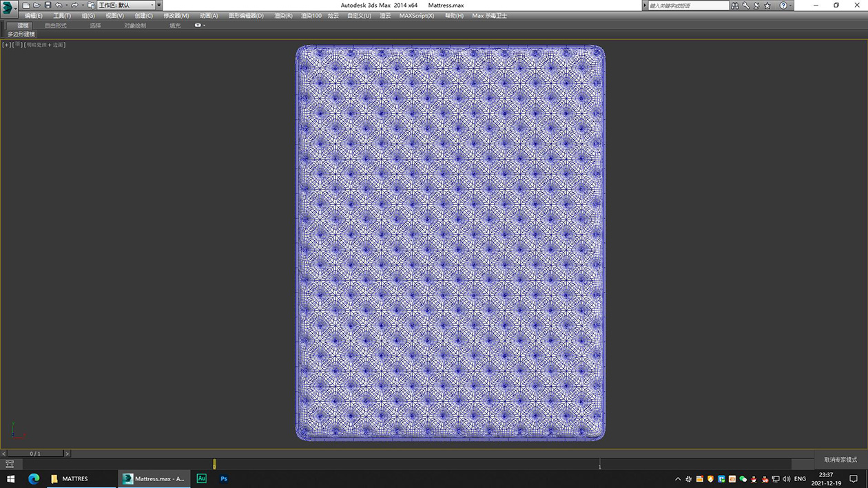This screenshot has width=868, height=488.
Task: Click the wrench icon in the info center
Action: [x=745, y=6]
